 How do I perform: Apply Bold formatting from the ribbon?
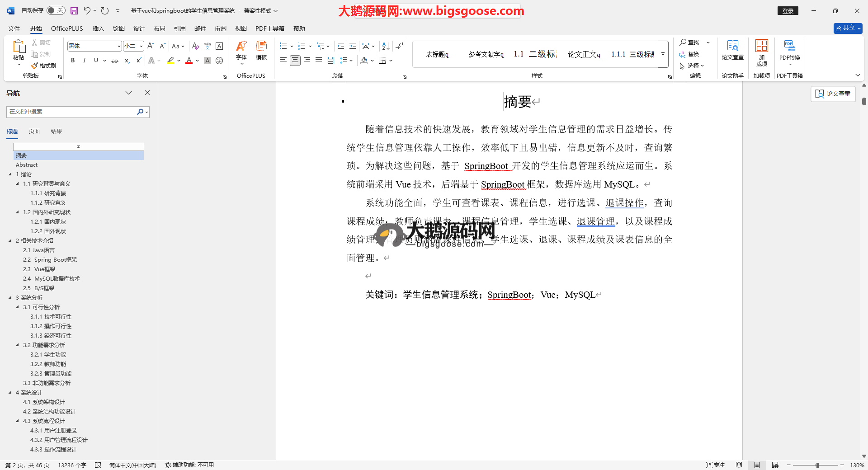[x=73, y=61]
